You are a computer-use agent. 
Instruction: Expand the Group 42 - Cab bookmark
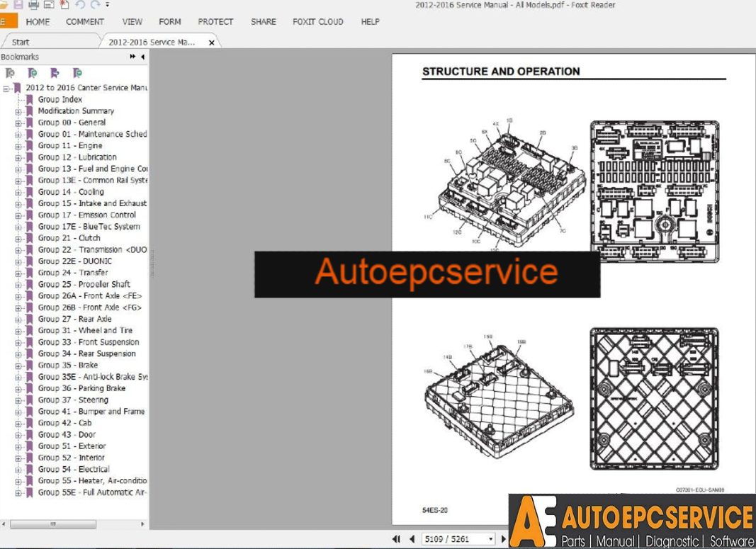(18, 424)
